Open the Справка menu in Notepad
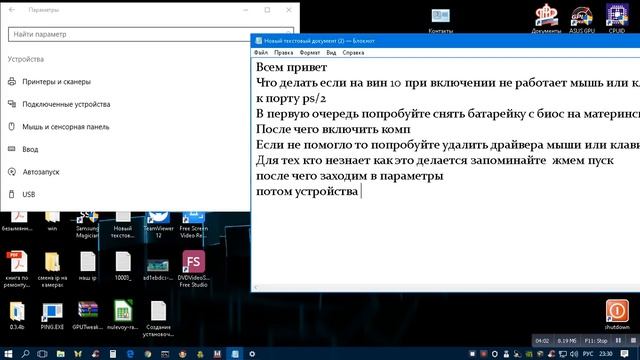 [353, 53]
